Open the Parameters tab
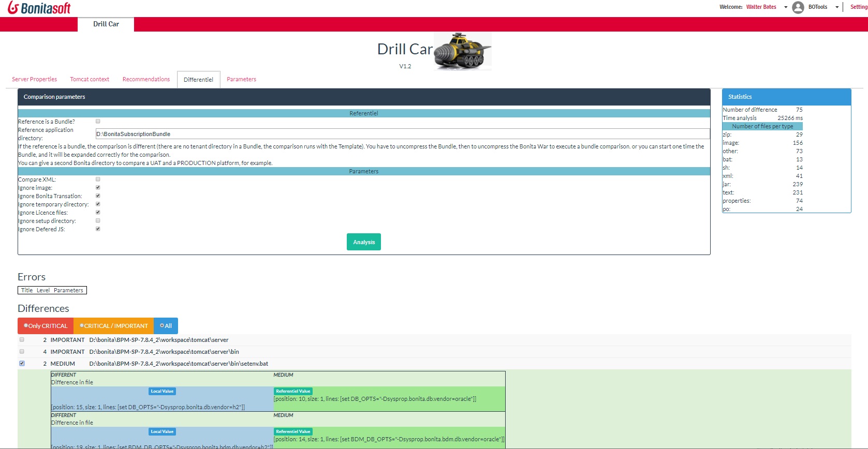This screenshot has width=868, height=449. pyautogui.click(x=241, y=79)
